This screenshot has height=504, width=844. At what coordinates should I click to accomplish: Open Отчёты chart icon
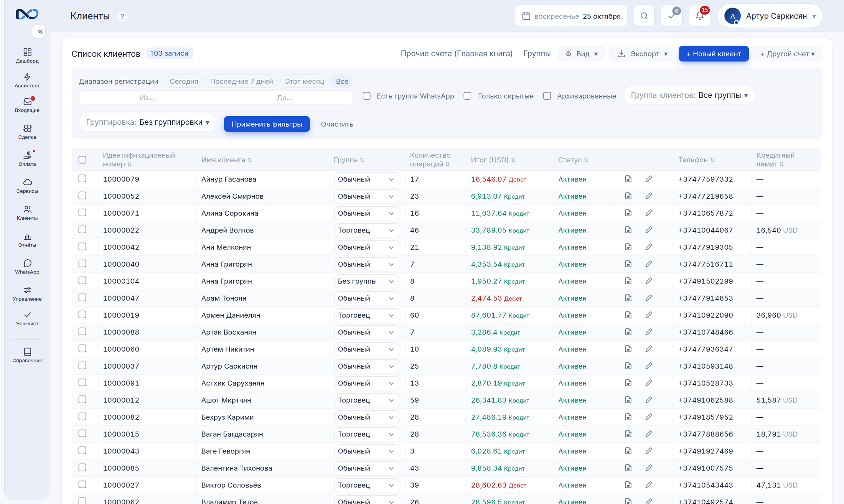pyautogui.click(x=27, y=240)
